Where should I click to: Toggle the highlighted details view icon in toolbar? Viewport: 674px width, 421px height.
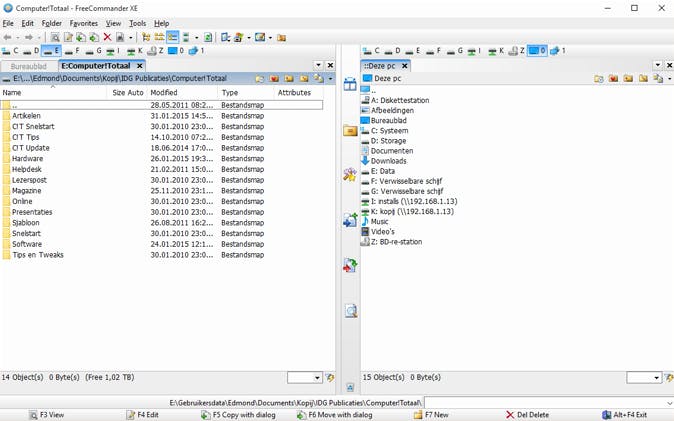172,37
